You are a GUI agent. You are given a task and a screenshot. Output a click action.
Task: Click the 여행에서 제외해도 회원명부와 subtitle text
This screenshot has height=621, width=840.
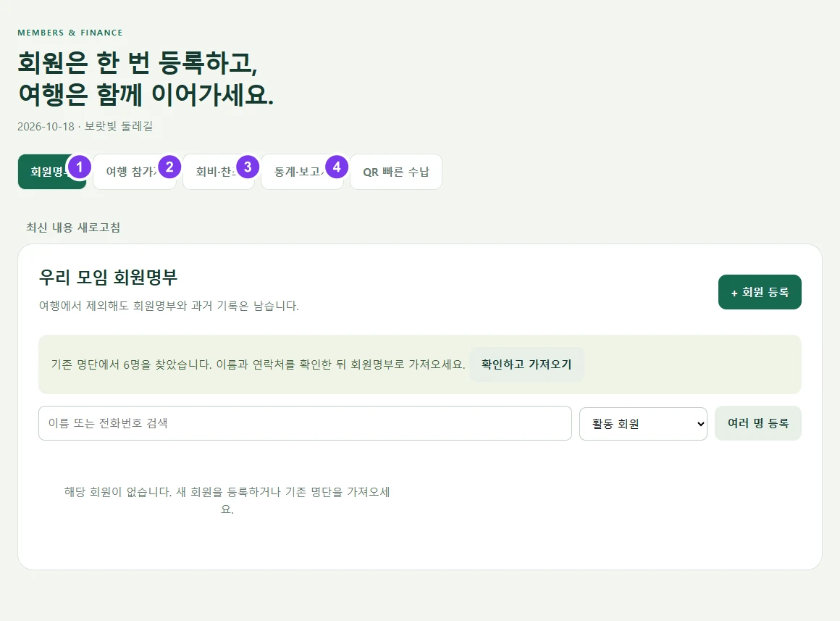click(169, 306)
